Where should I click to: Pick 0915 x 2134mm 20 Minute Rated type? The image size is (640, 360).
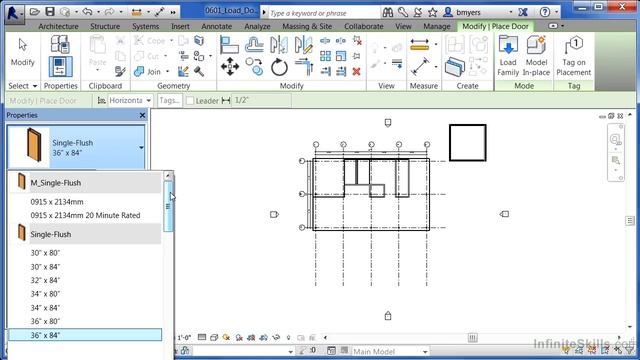click(x=85, y=216)
